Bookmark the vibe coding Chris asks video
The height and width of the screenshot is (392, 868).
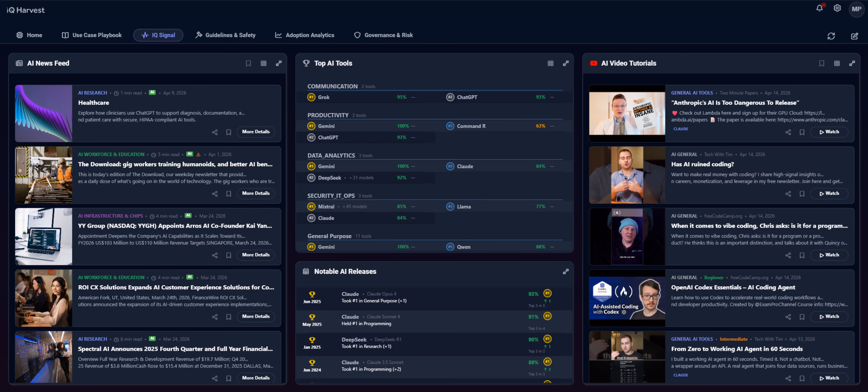(x=802, y=256)
